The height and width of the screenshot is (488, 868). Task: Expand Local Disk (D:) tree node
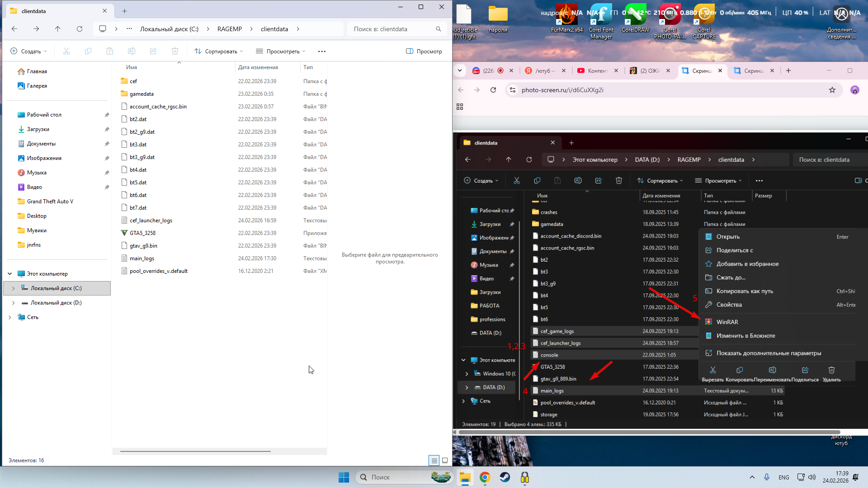click(x=13, y=303)
